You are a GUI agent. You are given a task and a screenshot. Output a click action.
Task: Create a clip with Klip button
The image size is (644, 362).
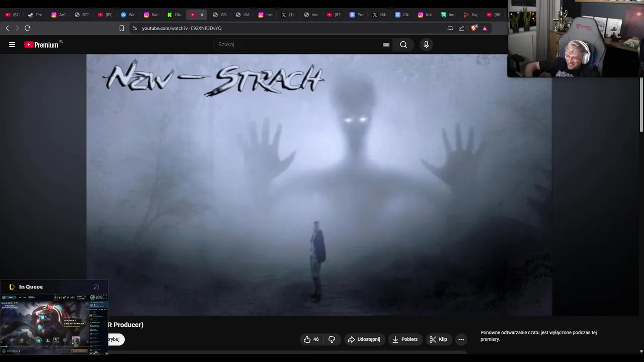[438, 339]
